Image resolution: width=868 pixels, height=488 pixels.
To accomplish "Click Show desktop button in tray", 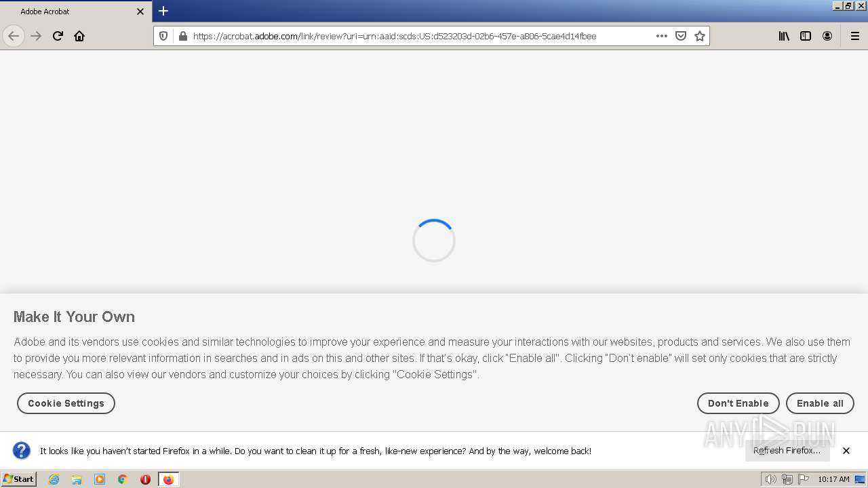I will pos(860,479).
